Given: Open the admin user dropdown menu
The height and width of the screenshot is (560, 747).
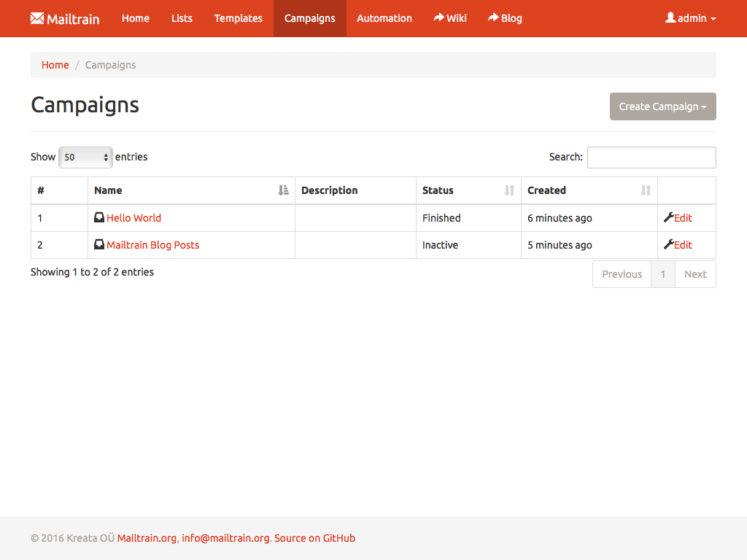Looking at the screenshot, I should coord(690,18).
